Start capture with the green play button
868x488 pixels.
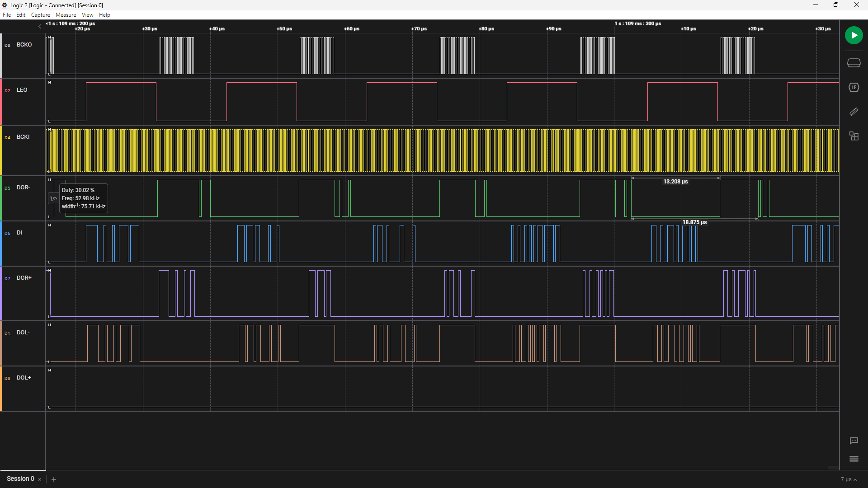coord(854,35)
